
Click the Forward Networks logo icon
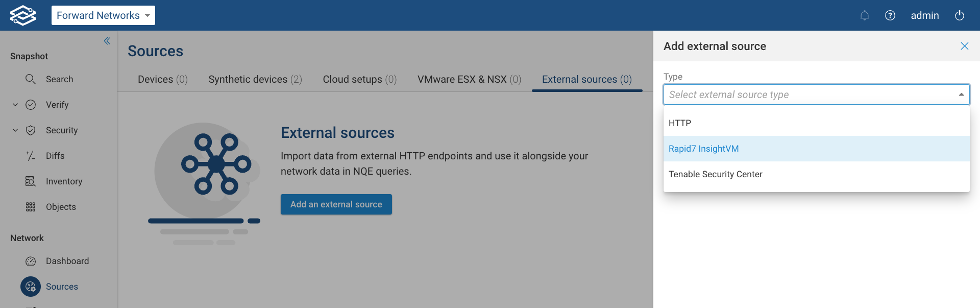(x=23, y=15)
